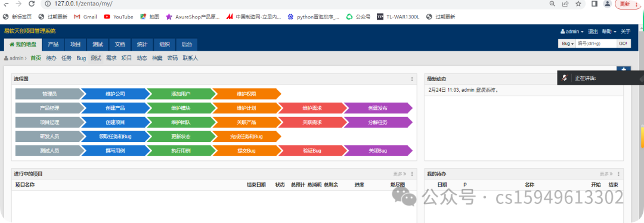Switch to the 产品 tab
Image resolution: width=644 pixels, height=223 pixels.
(53, 44)
